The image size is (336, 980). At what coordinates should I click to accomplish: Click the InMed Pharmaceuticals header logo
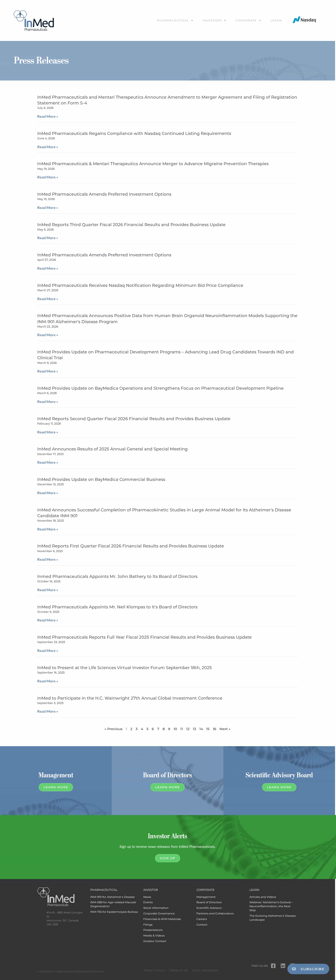(x=34, y=21)
